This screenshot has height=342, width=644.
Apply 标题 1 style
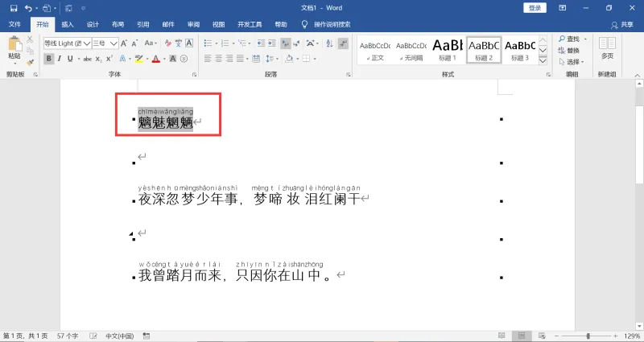tap(448, 50)
